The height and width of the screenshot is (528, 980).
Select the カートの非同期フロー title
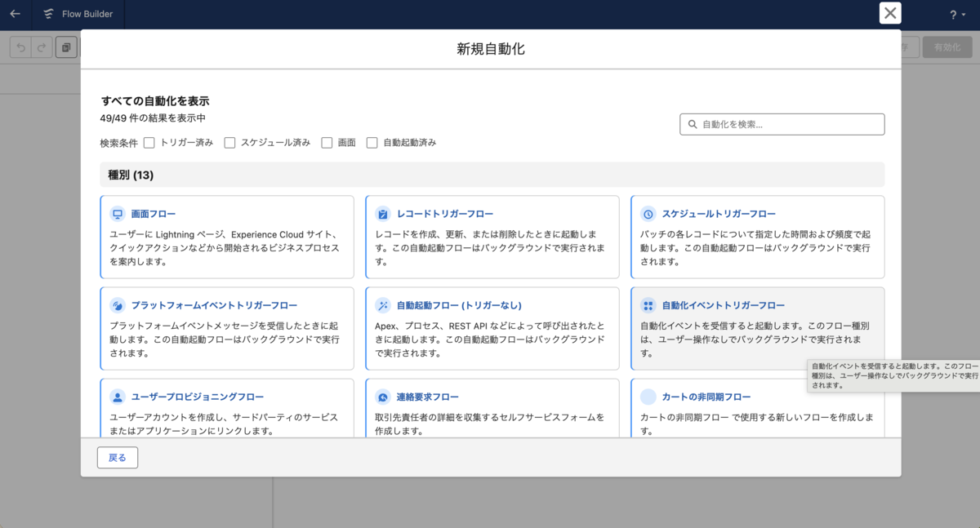click(706, 397)
